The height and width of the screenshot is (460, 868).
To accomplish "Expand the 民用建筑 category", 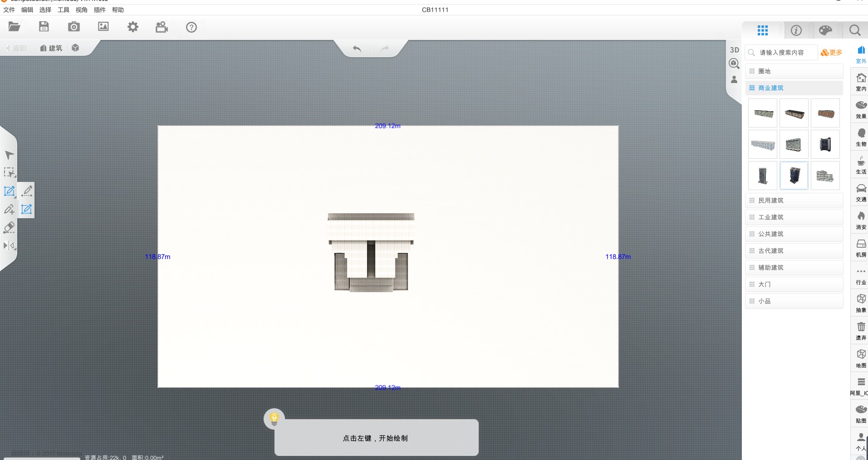I will (x=794, y=201).
